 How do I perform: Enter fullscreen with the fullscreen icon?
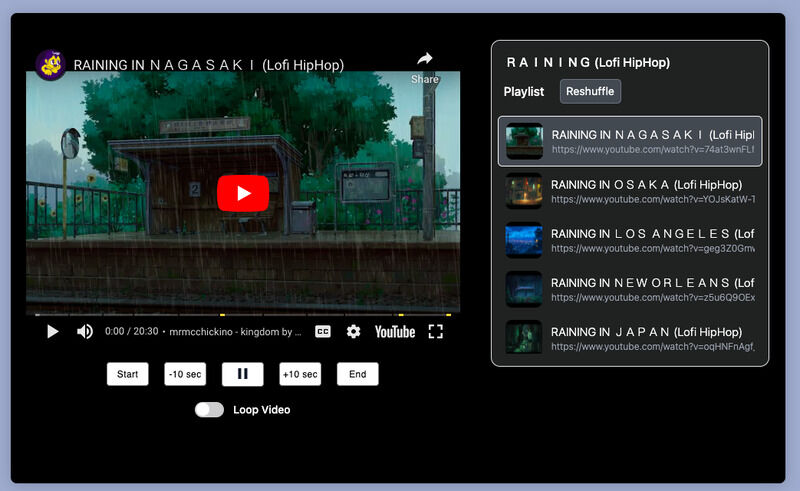coord(435,332)
